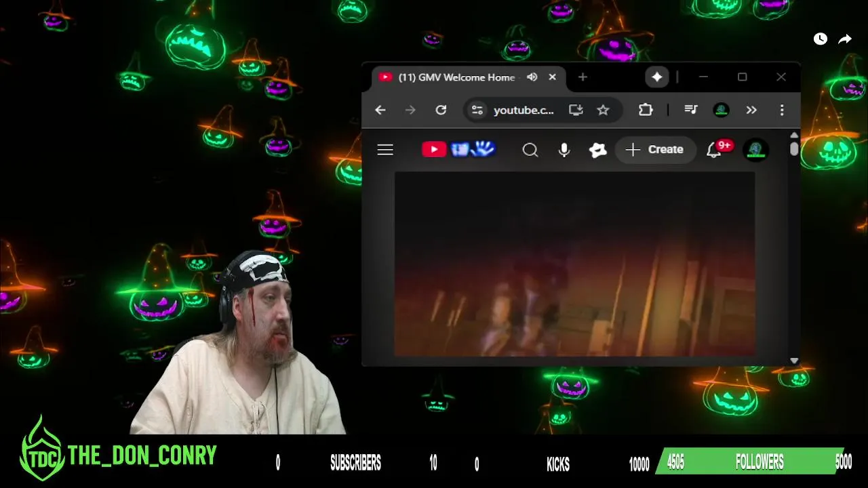The height and width of the screenshot is (488, 868).
Task: Click the browser forward arrow
Action: coord(410,110)
